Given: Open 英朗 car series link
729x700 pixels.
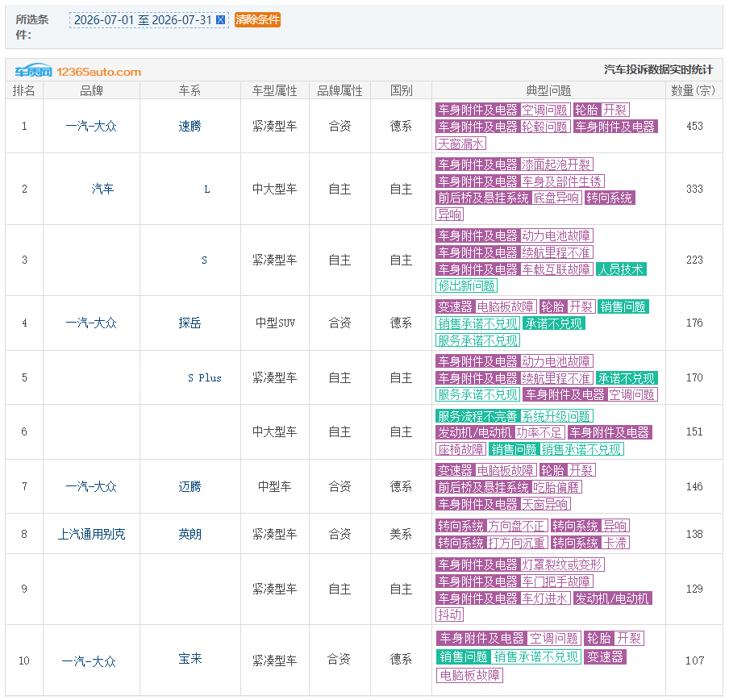Looking at the screenshot, I should coord(190,534).
